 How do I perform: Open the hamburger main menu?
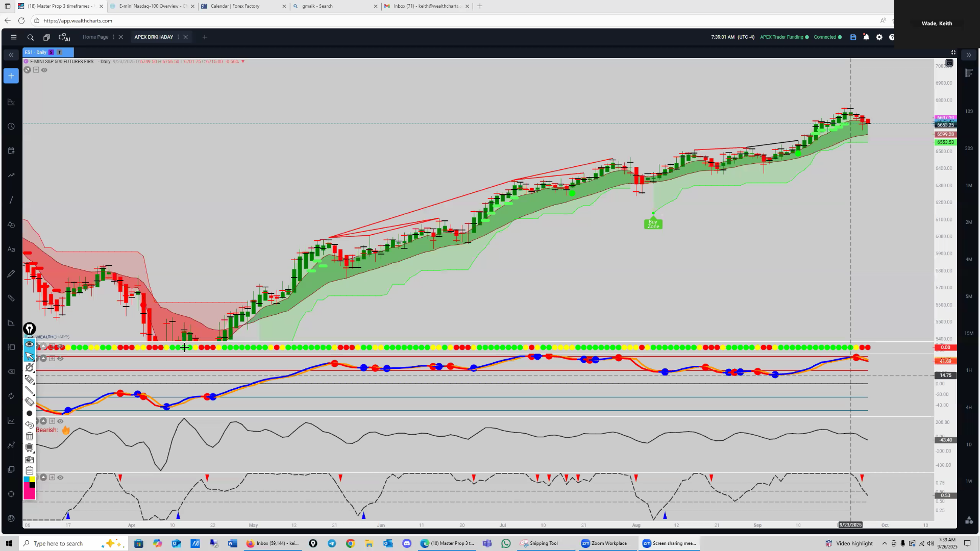click(14, 37)
